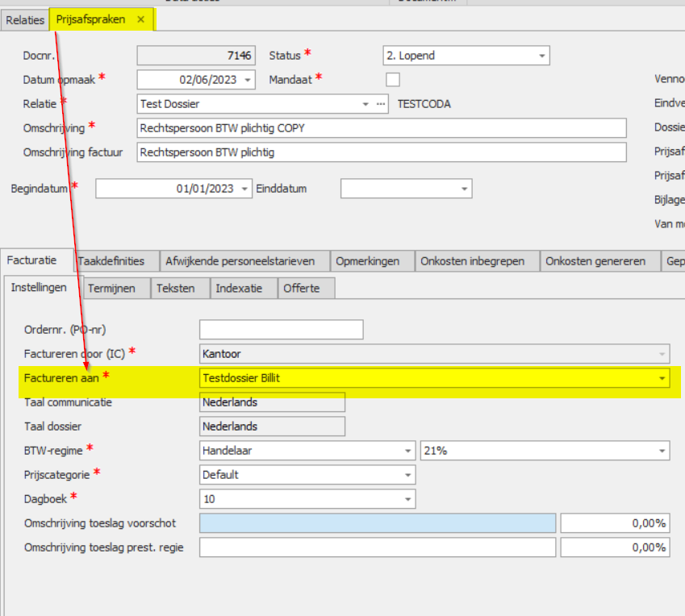Toggle the Mandaat checkbox
Viewport: 685px width, 616px height.
[393, 79]
